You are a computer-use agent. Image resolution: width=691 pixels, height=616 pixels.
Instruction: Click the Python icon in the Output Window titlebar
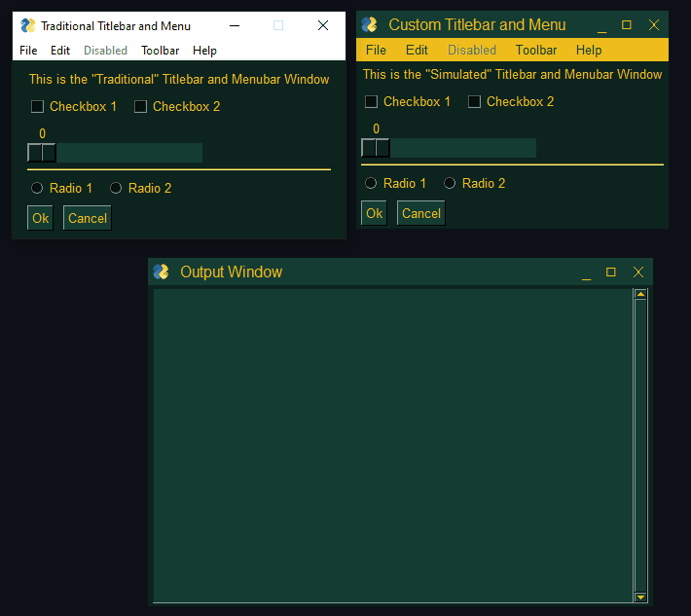pos(162,272)
